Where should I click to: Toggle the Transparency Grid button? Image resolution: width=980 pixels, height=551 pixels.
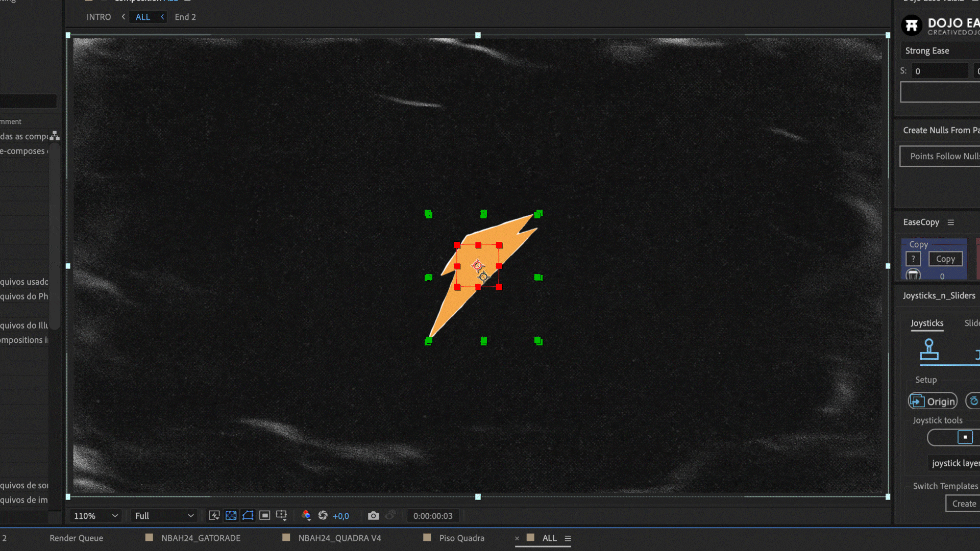click(231, 516)
